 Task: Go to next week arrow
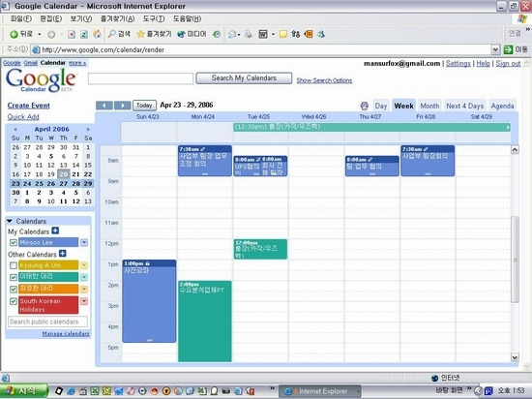[x=123, y=106]
